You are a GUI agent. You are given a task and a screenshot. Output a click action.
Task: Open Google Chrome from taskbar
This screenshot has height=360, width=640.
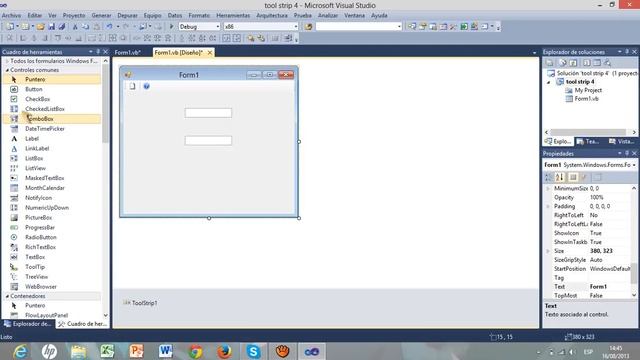195,351
